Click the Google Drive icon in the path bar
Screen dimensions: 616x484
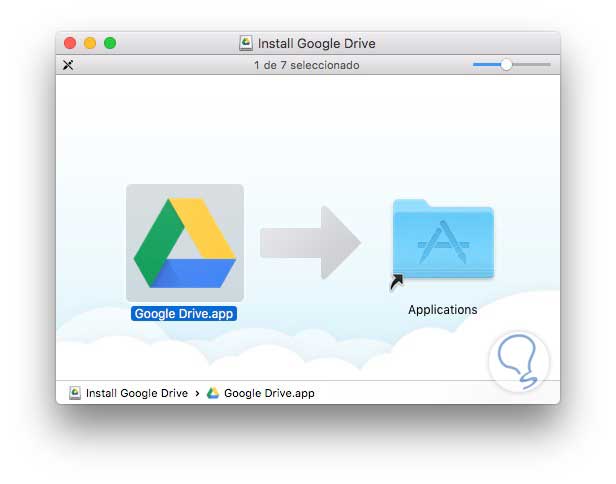213,393
